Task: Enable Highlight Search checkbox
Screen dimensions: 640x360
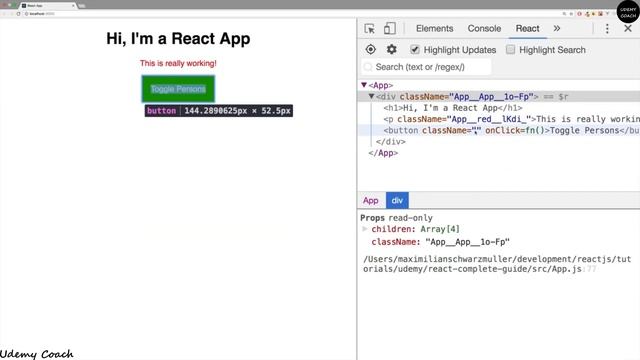Action: click(510, 49)
